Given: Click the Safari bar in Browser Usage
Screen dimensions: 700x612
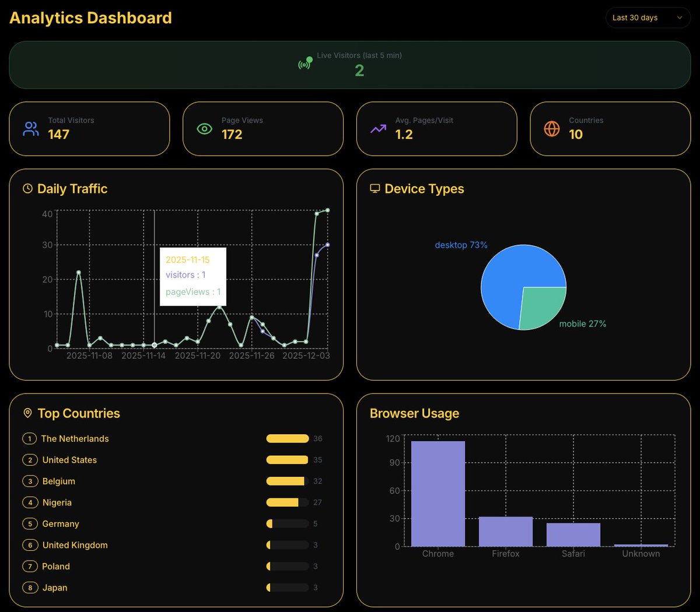Looking at the screenshot, I should (x=573, y=535).
